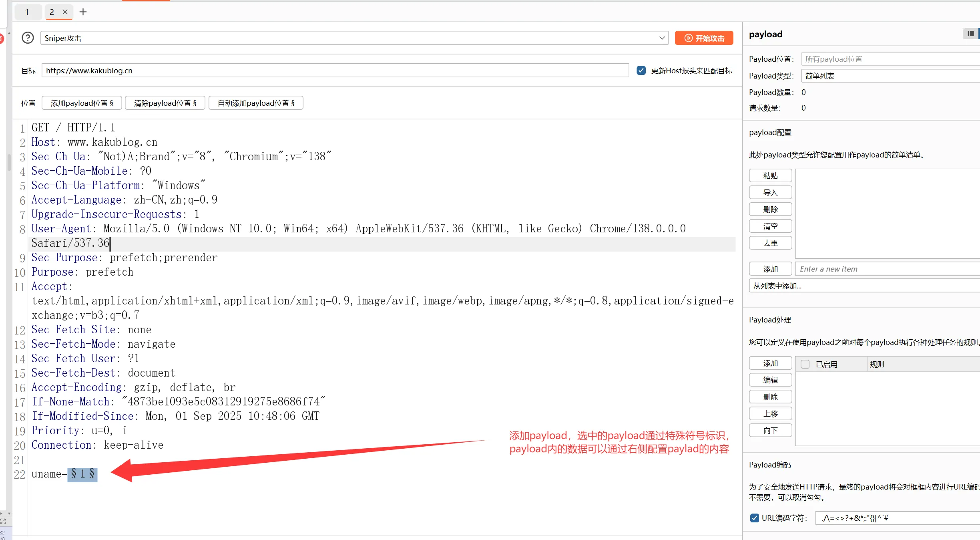
Task: Toggle 更新Host报头来匹配目标 checkbox
Action: point(641,71)
